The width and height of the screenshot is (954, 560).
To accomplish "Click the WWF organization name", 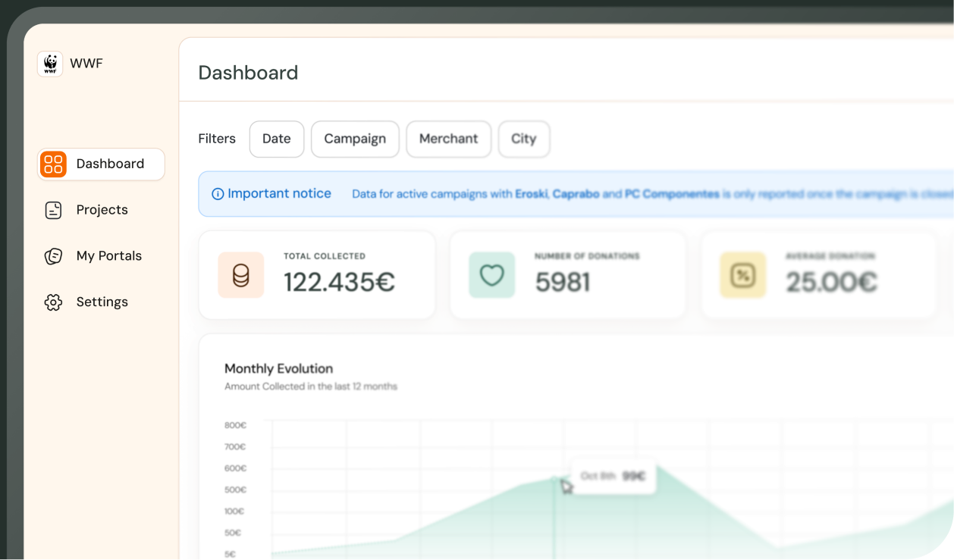I will (86, 64).
